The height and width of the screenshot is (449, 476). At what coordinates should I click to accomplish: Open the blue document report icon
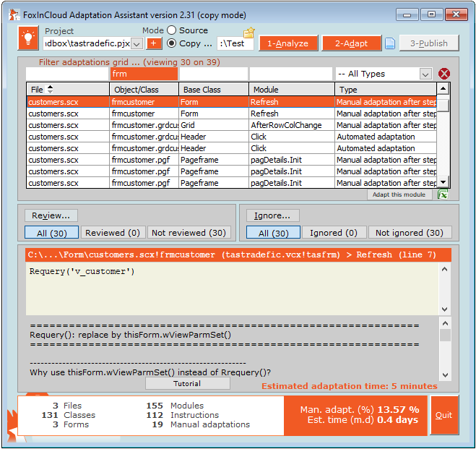(x=390, y=43)
